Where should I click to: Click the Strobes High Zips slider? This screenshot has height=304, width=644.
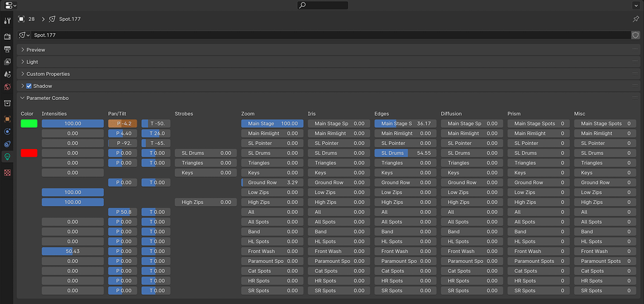206,202
